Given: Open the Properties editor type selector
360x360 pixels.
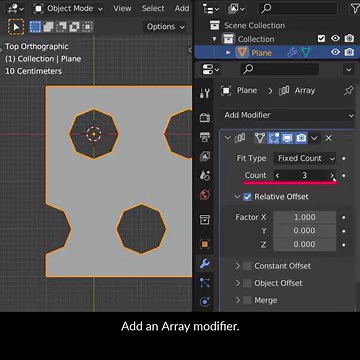Looking at the screenshot, I should pos(211,70).
